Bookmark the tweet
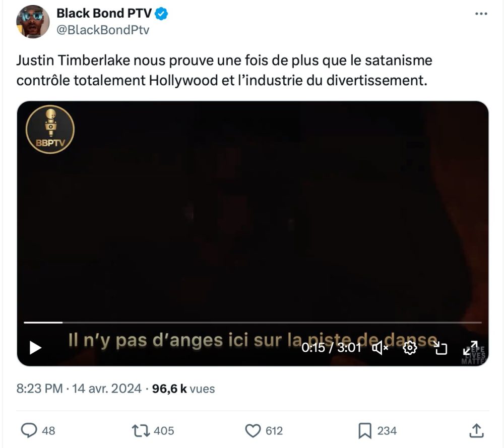The height and width of the screenshot is (448, 504). pyautogui.click(x=365, y=431)
